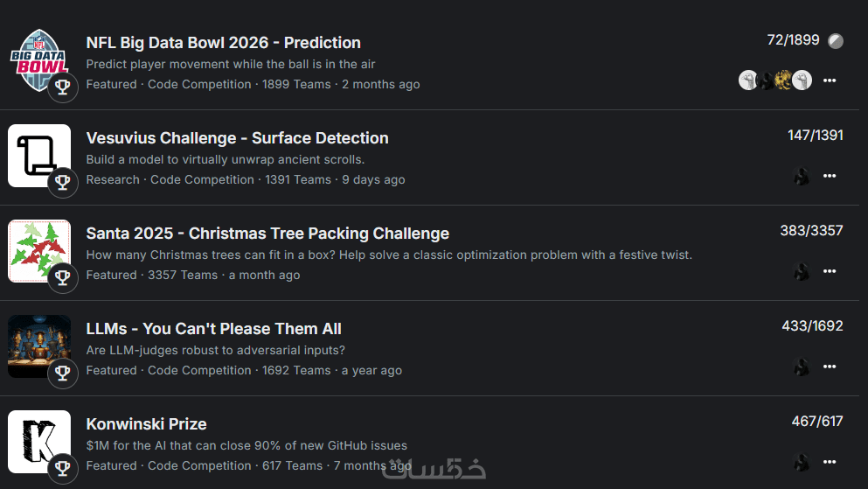
Task: Click the trophy badge on Santa 2025 thumbnail
Action: [x=63, y=277]
